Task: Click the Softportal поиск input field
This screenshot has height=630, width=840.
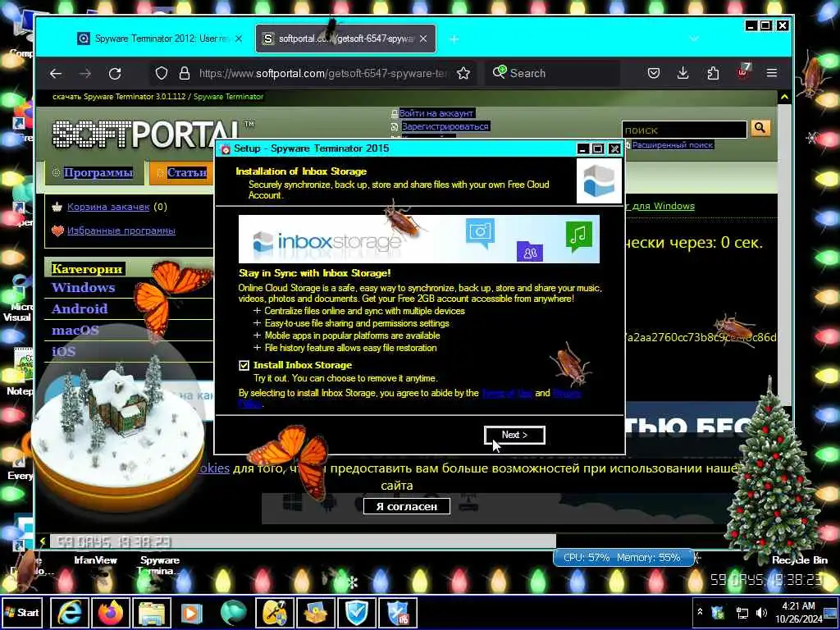Action: (684, 130)
